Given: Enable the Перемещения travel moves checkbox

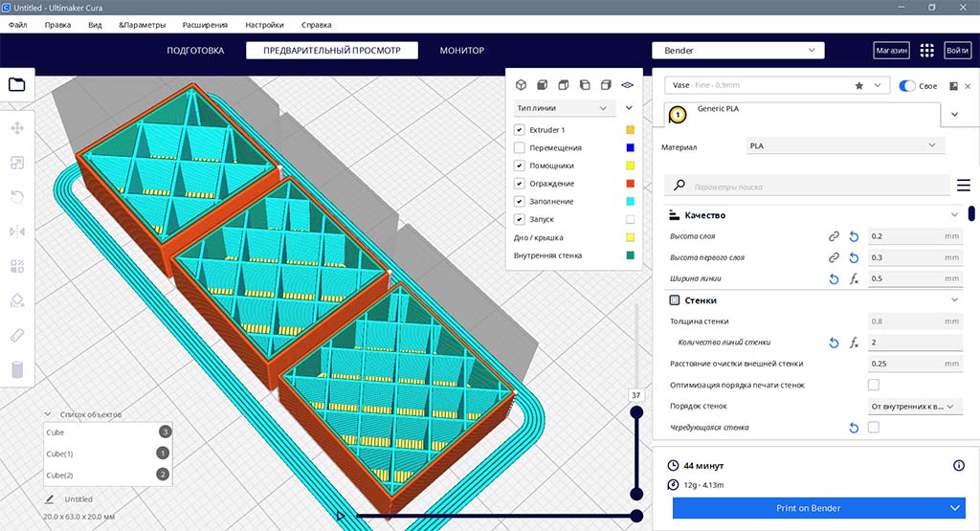Looking at the screenshot, I should tap(520, 147).
